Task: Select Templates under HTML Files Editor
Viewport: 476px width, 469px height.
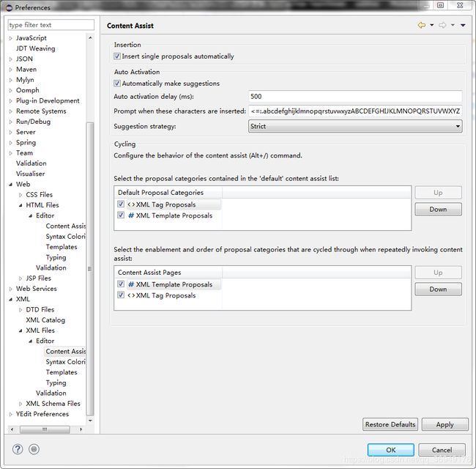Action: point(62,247)
